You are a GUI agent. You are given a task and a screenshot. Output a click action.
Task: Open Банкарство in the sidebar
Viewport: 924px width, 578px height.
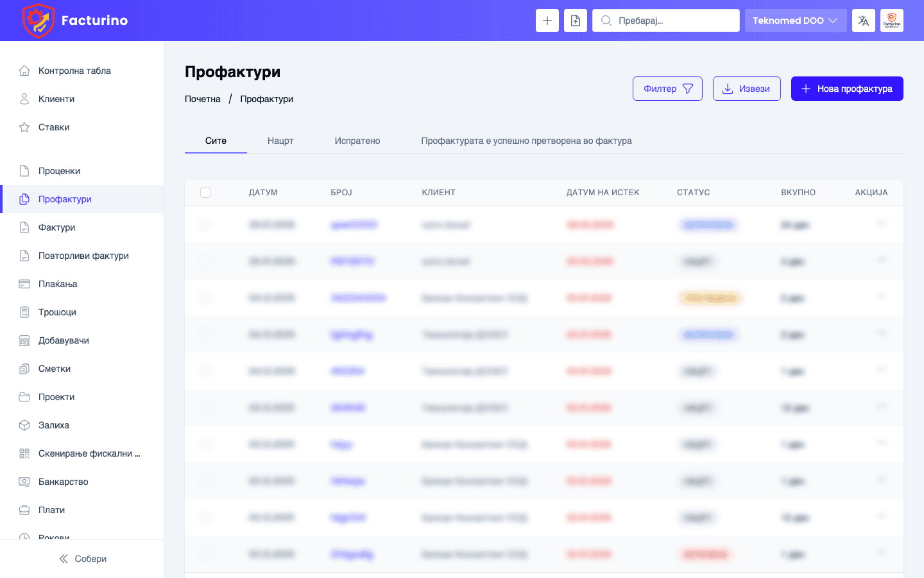(63, 482)
